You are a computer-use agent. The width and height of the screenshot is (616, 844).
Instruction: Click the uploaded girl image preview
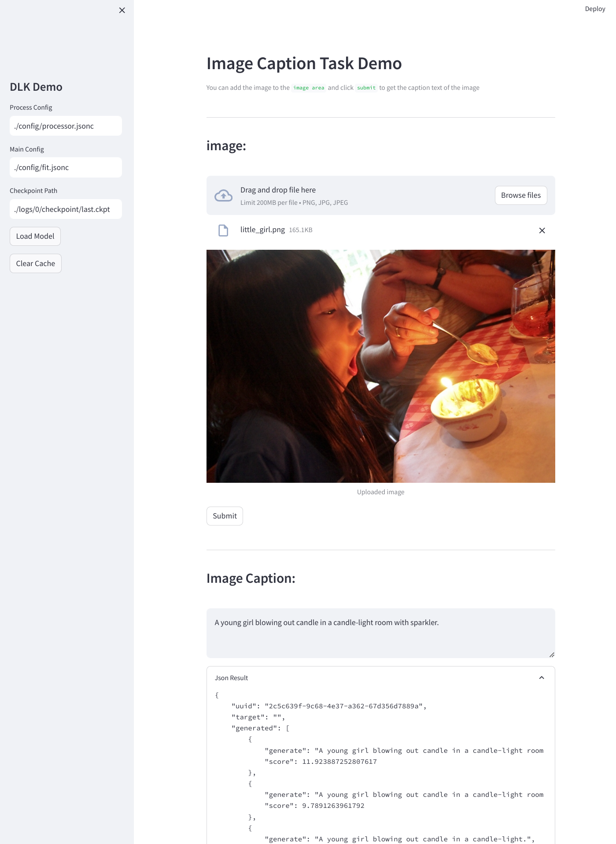click(380, 366)
